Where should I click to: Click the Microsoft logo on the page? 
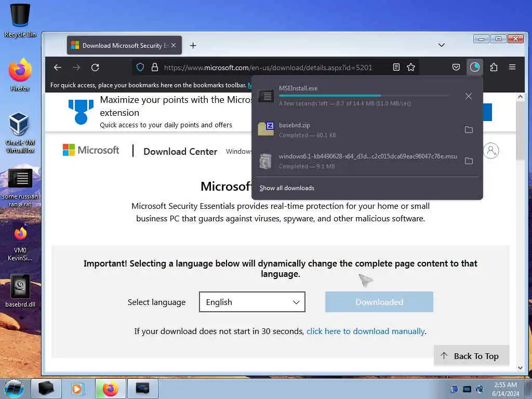tap(91, 150)
